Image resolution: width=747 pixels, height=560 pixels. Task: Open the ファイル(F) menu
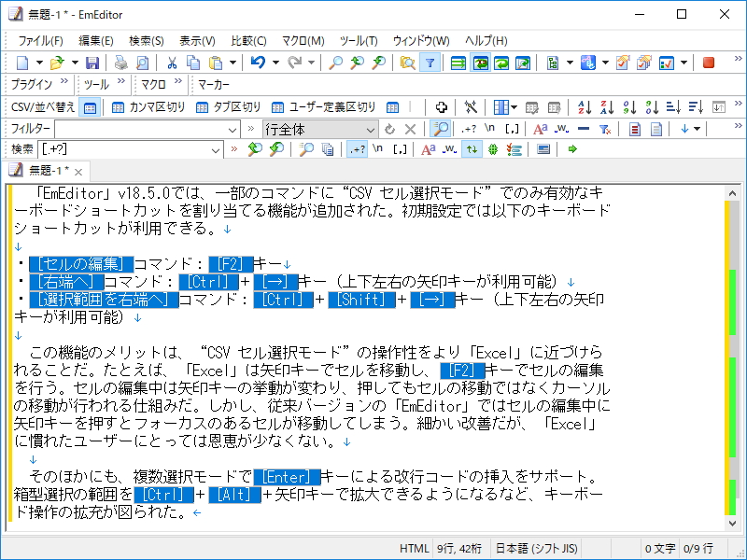40,41
